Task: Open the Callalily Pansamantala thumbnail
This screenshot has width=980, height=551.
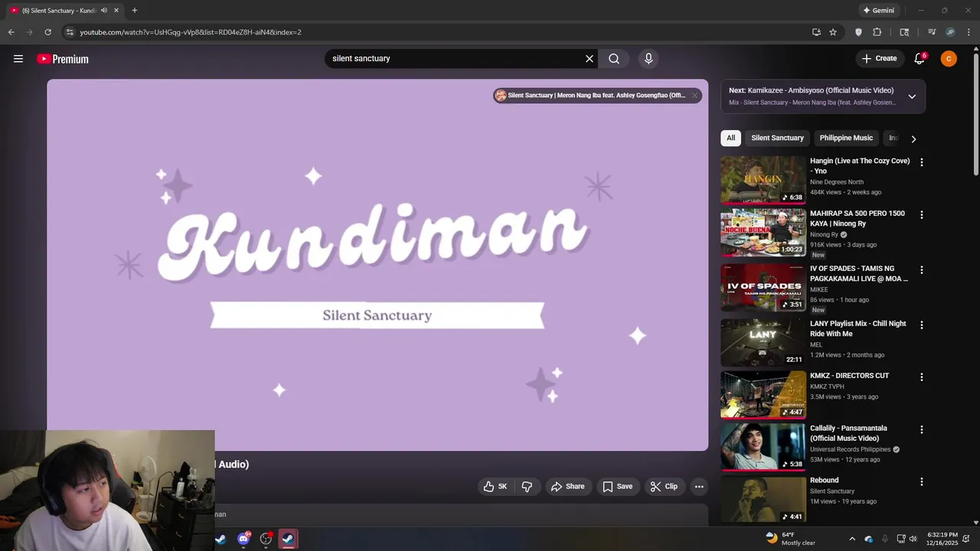Action: pyautogui.click(x=763, y=448)
